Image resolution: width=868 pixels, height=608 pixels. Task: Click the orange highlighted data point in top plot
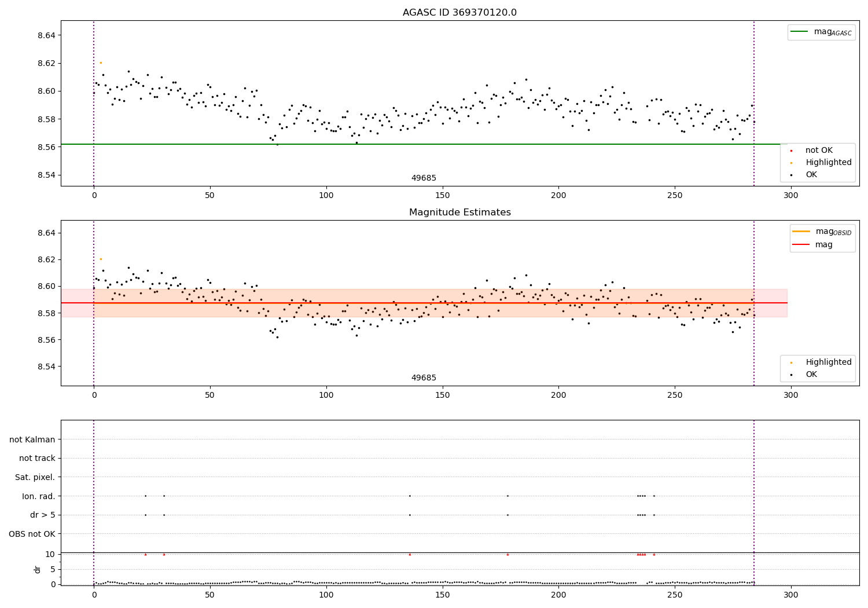101,63
